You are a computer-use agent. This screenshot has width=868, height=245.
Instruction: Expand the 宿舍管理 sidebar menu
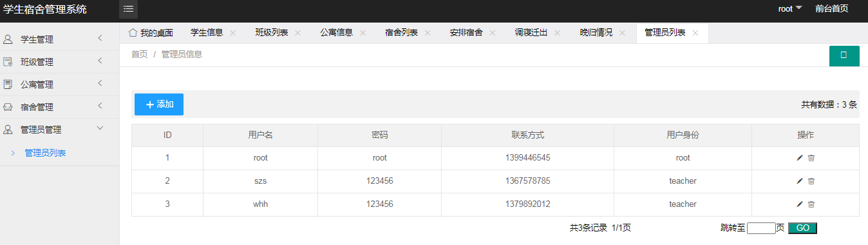100,106
